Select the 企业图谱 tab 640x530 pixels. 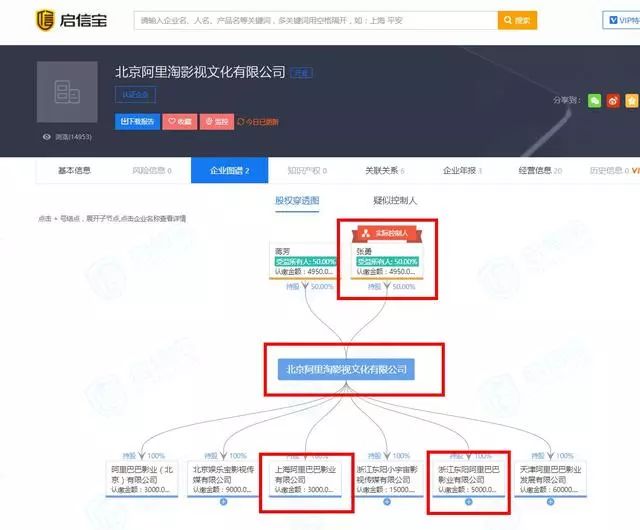tap(229, 170)
